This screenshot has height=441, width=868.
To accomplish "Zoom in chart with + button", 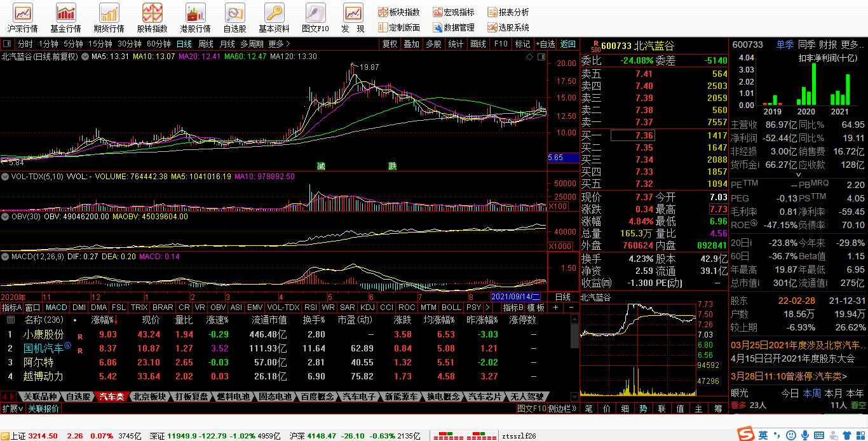I will coord(556,308).
